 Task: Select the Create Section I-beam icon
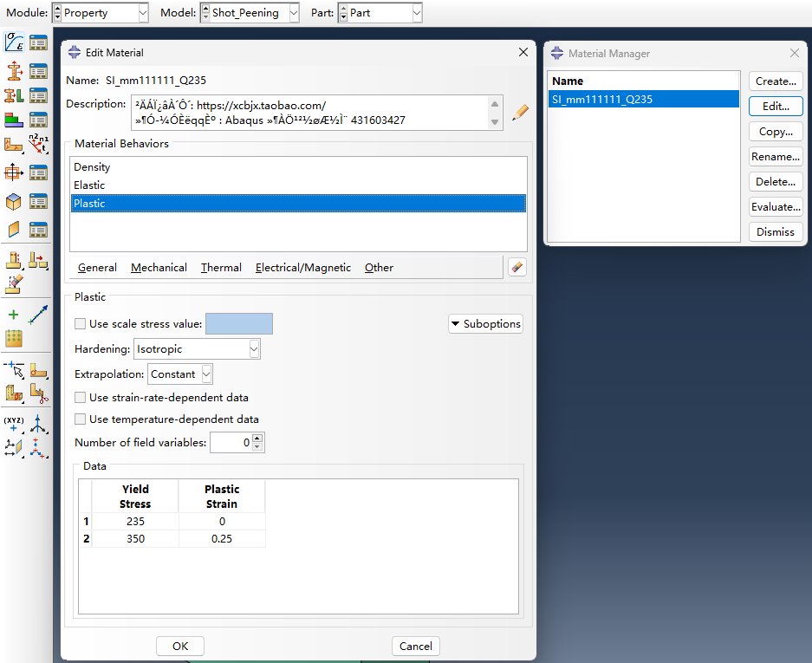[x=14, y=71]
